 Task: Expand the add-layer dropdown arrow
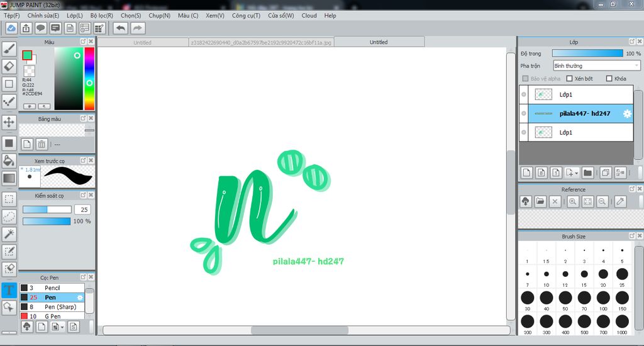coord(576,173)
